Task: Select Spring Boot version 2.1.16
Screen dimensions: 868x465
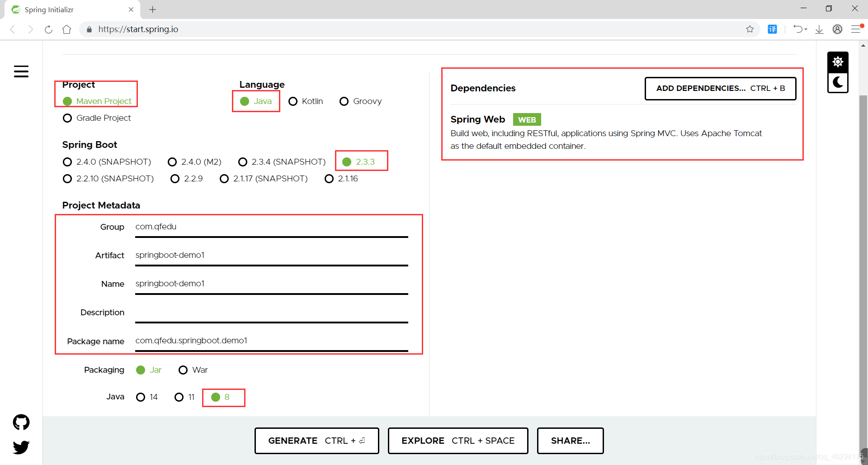Action: 341,179
